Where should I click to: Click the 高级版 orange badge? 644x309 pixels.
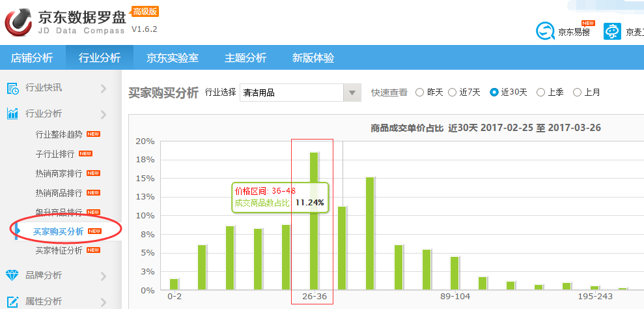coord(145,12)
